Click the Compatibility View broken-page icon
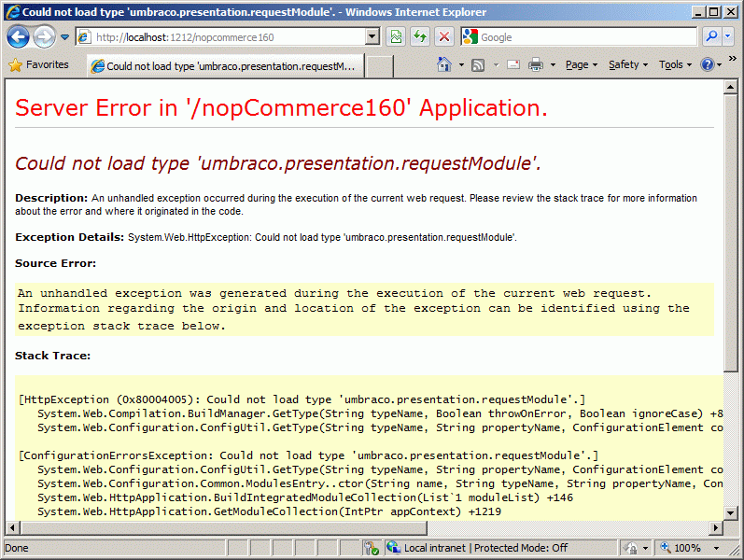Viewport: 744px width, 560px height. pyautogui.click(x=396, y=36)
